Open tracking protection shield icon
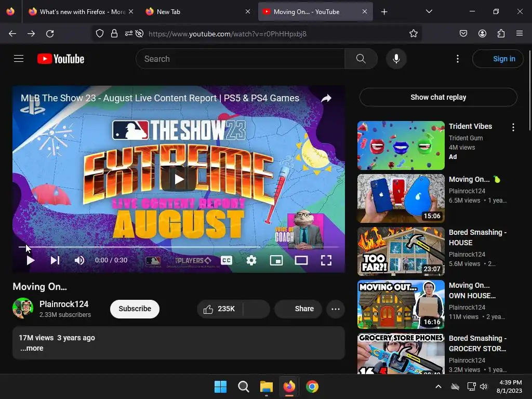Viewport: 532px width, 399px height. pyautogui.click(x=99, y=34)
